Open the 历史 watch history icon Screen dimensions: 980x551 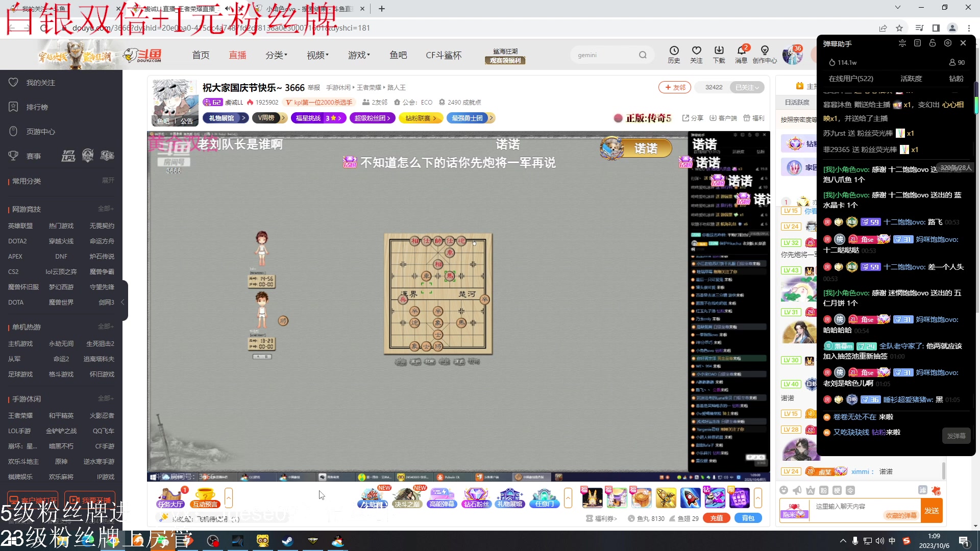674,55
